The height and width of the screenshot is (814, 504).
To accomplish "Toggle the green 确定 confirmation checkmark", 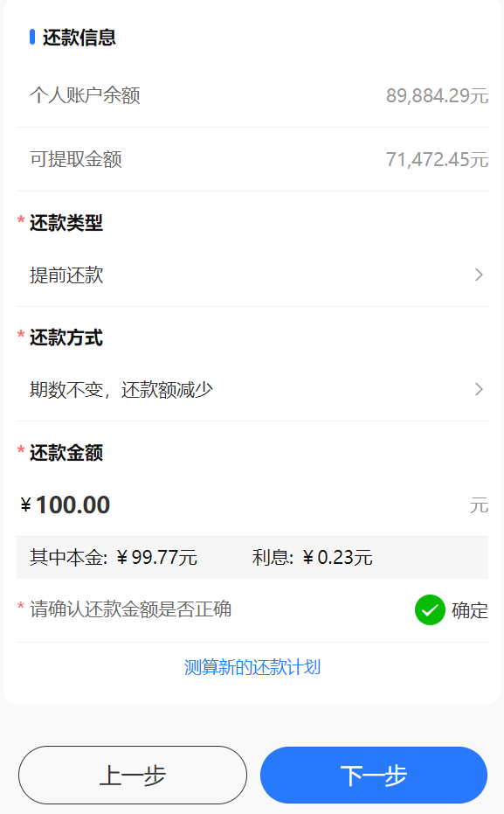I will coord(430,610).
